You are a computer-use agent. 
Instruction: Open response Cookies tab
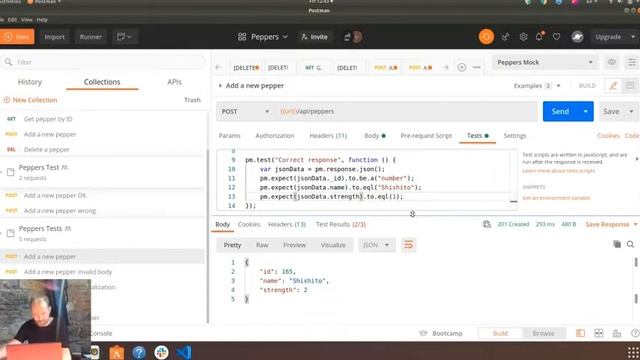tap(249, 224)
